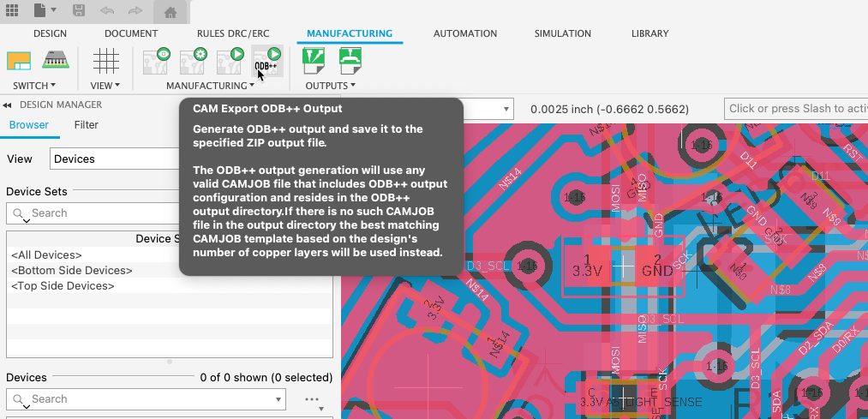Open the layer dropdown arrow above canvas
The height and width of the screenshot is (419, 868).
pyautogui.click(x=506, y=109)
